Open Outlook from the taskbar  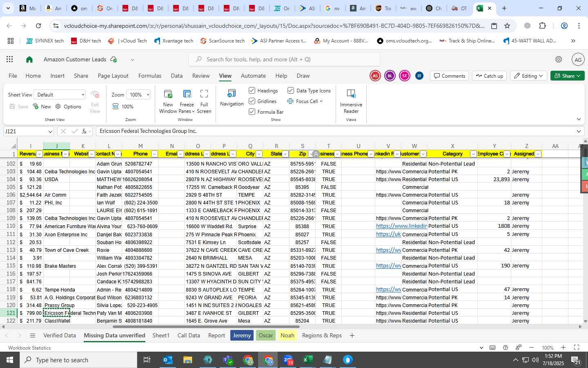168,360
